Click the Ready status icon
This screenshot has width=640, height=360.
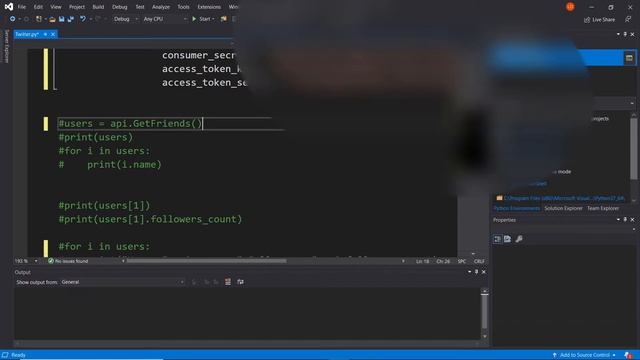[5, 355]
